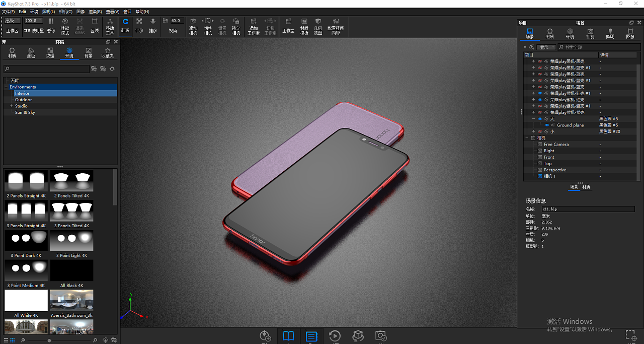Expand the Studio folder
Screen dimensions: 644x344
tap(11, 106)
